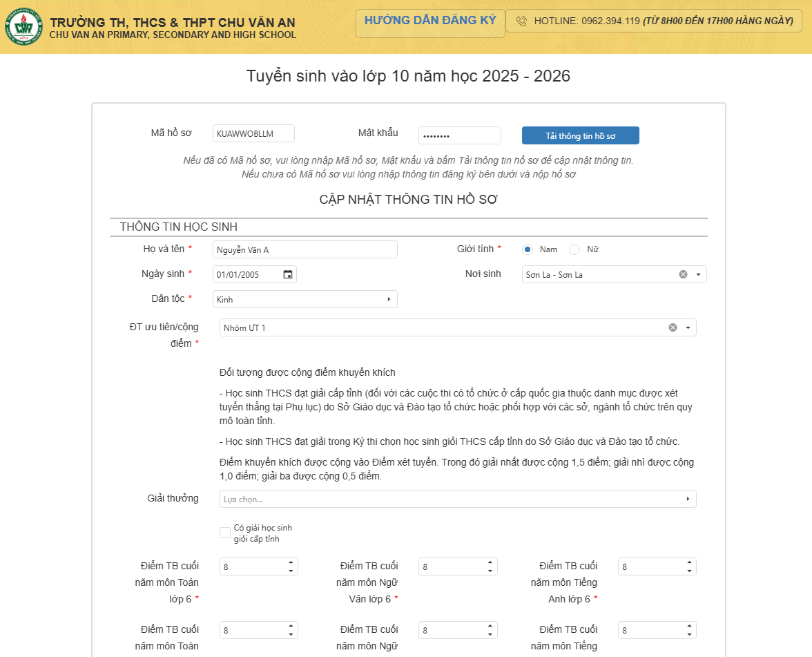Image resolution: width=812 pixels, height=657 pixels.
Task: Decrease Tiếng Anh lớp 6 score
Action: [689, 571]
